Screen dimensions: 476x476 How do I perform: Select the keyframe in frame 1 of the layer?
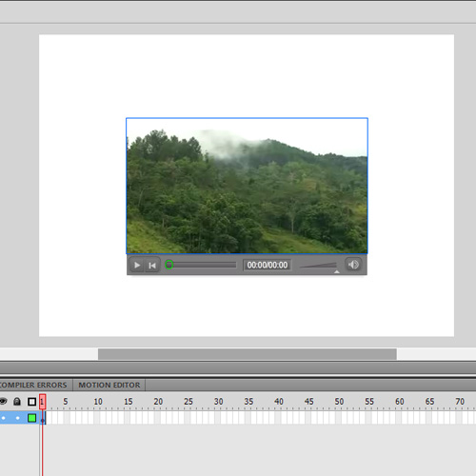point(43,418)
